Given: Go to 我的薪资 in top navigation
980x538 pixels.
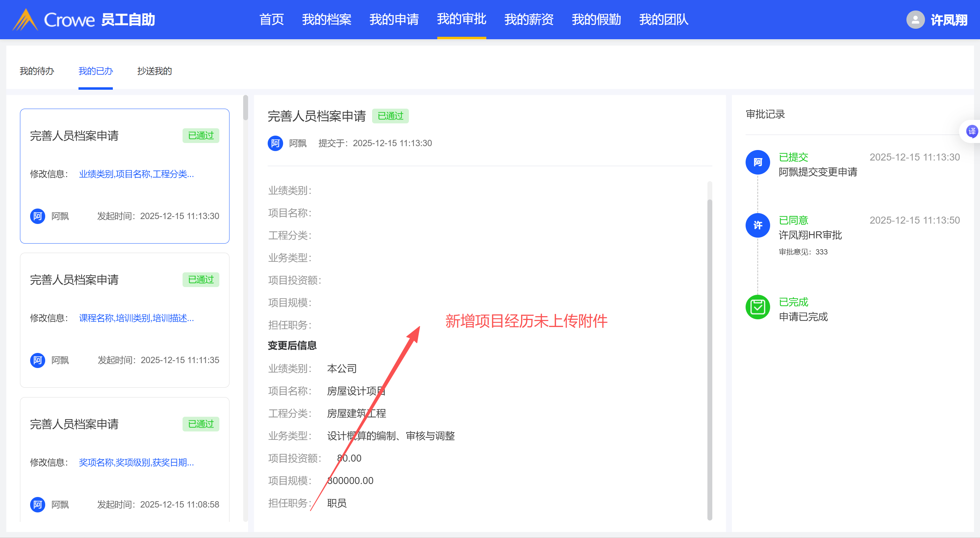Looking at the screenshot, I should click(528, 19).
